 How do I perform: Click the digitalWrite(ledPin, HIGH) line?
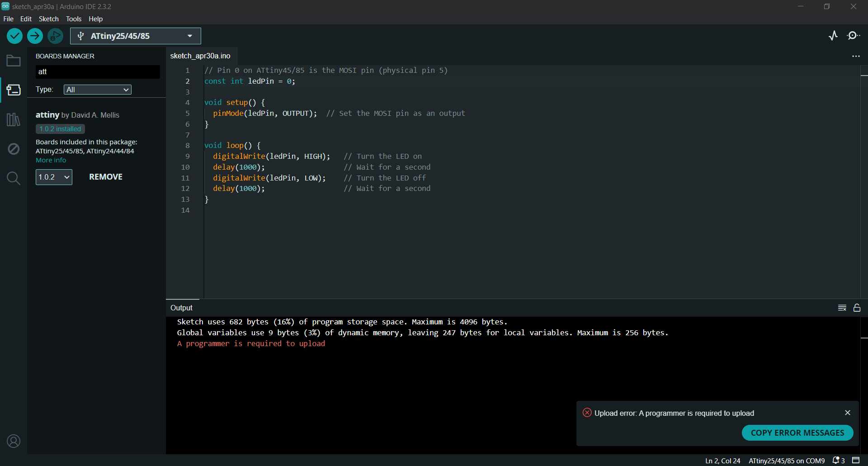(x=271, y=156)
